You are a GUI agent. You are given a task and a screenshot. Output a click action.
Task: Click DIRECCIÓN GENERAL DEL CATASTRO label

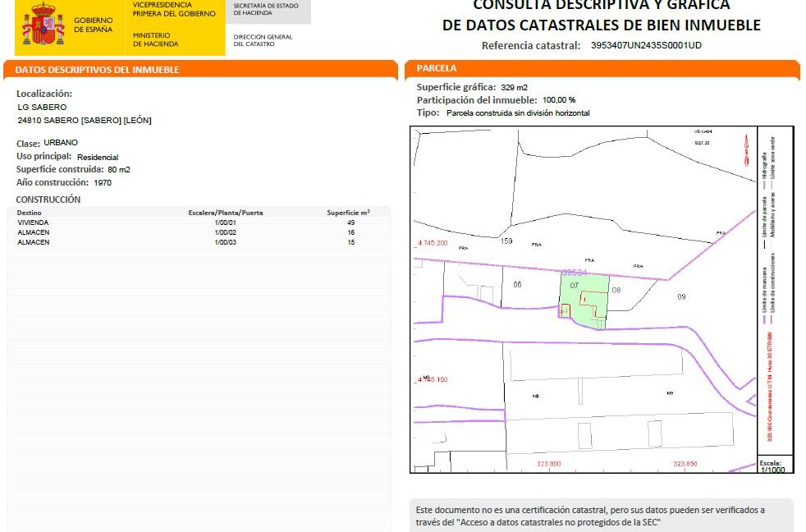263,40
